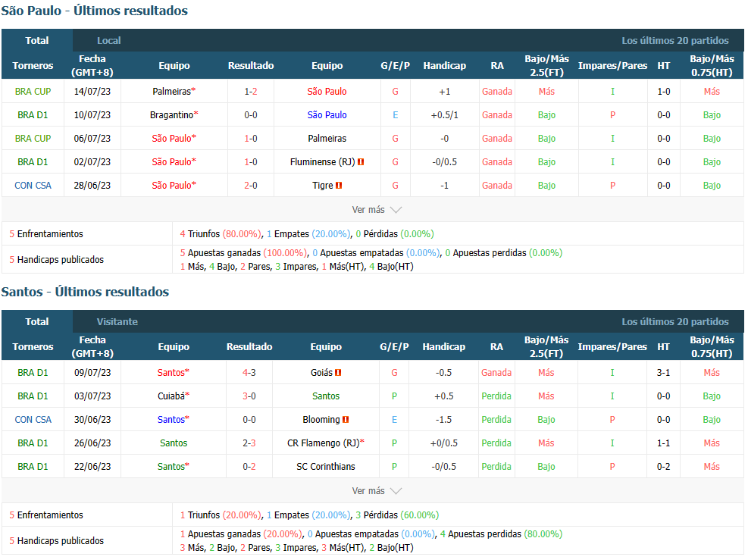
Task: Click the Handicap column header in Santos table
Action: point(443,347)
